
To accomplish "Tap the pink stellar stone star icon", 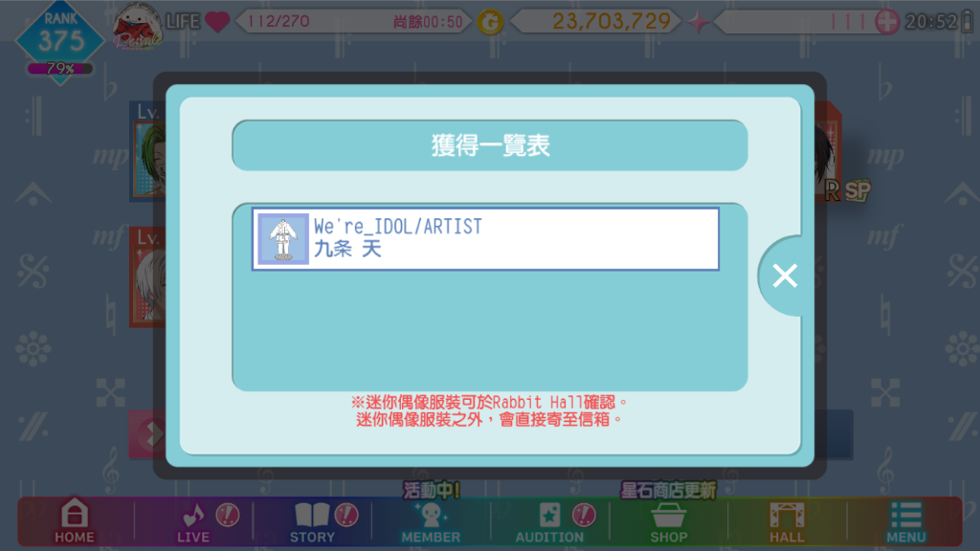I will (x=698, y=23).
